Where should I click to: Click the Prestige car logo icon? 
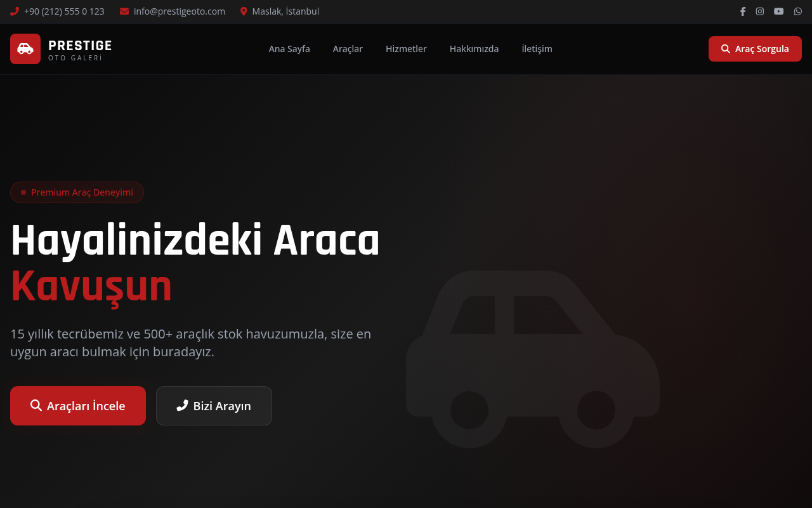coord(25,49)
